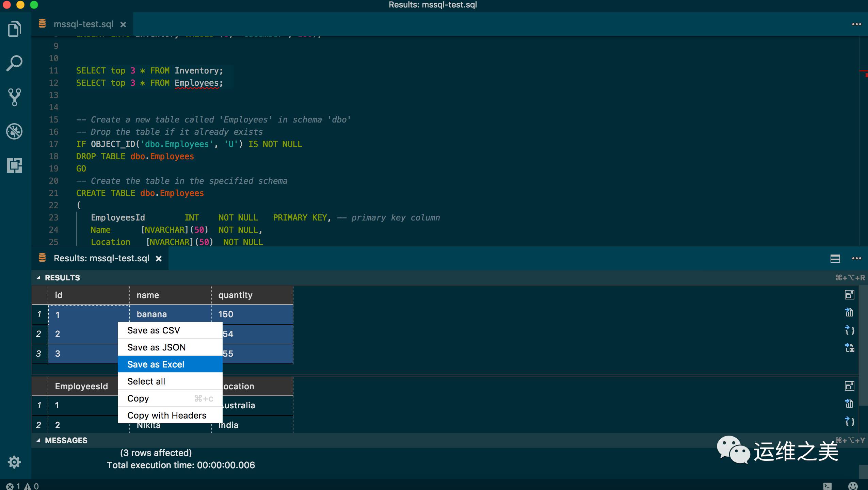Screen dimensions: 868x490
Task: Click the Manage gear icon
Action: pyautogui.click(x=14, y=462)
